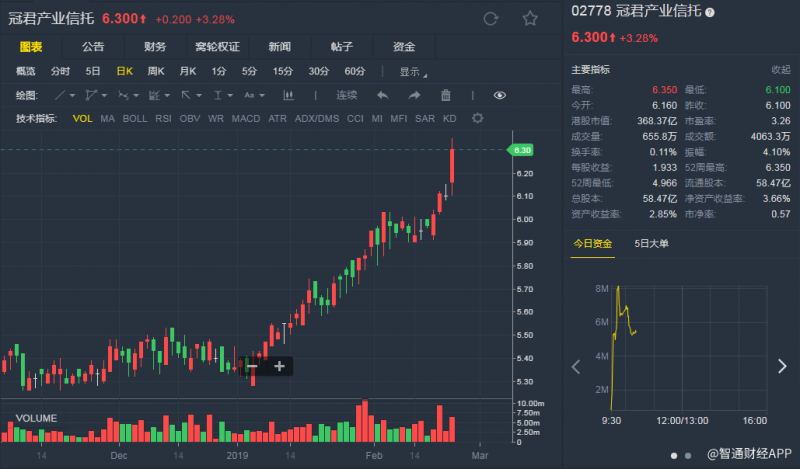Toggle ADX/DMS indicator
This screenshot has height=469, width=800.
point(317,119)
